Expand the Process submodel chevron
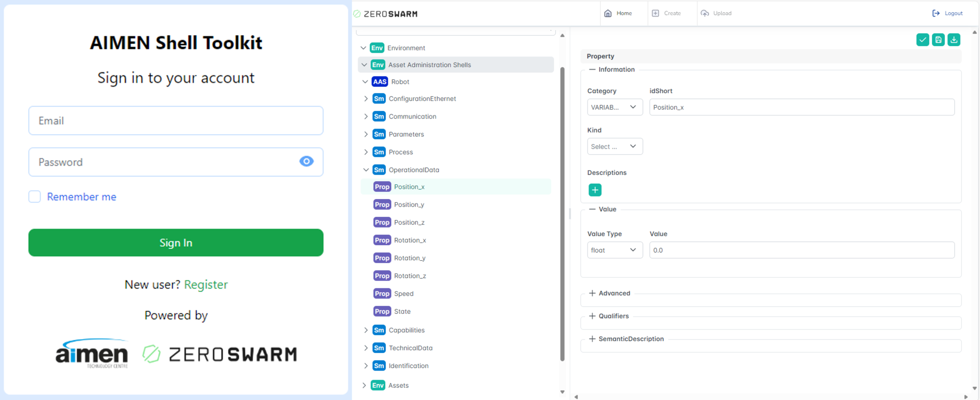980x400 pixels. pyautogui.click(x=365, y=152)
